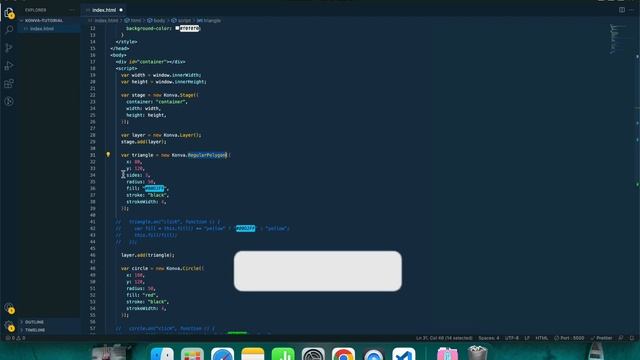Click the background-color swatch on line 12
640x360 pixels.
pos(177,28)
